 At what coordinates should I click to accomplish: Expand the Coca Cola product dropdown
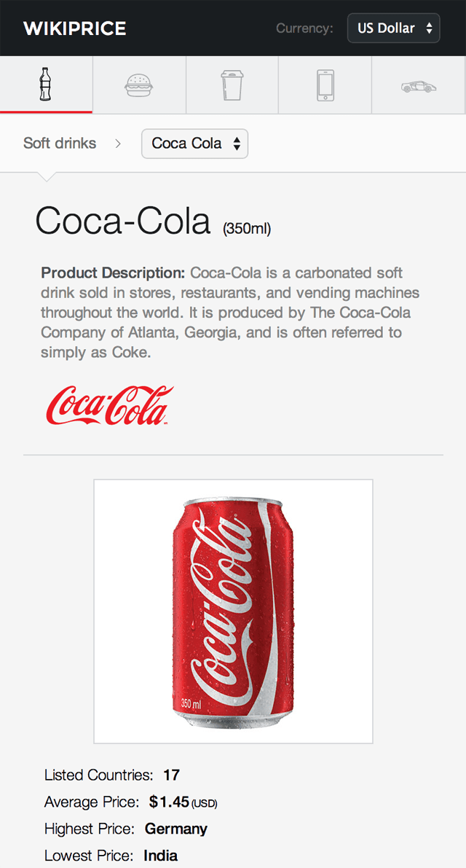pos(194,144)
